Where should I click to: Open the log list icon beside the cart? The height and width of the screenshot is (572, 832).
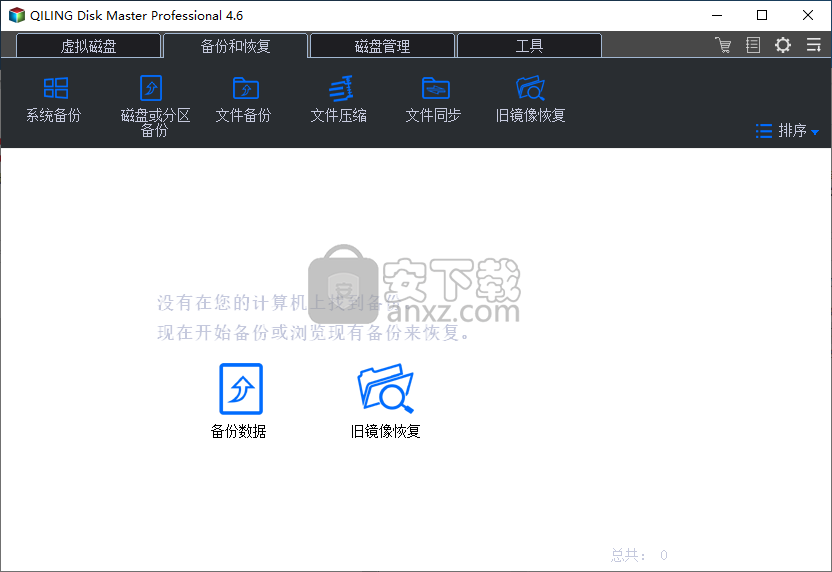point(753,45)
